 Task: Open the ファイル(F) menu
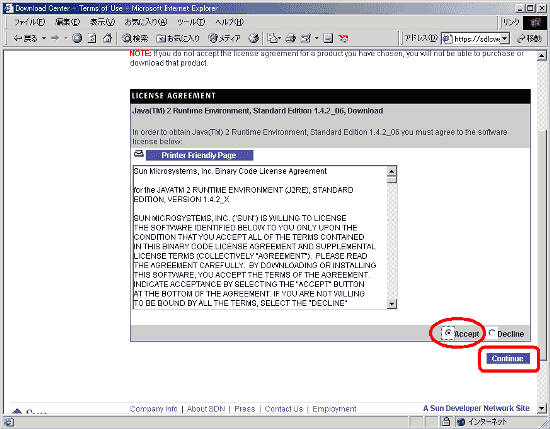[29, 22]
